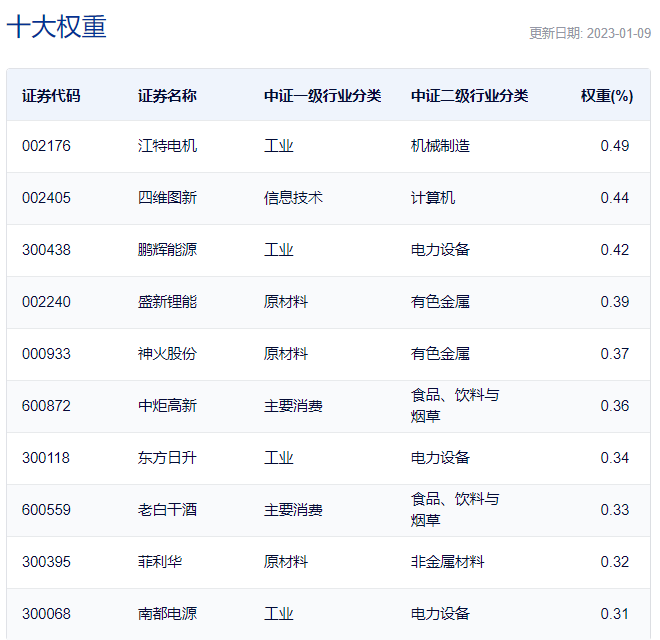This screenshot has height=640, width=660.
Task: Click weight value 0.36
Action: [615, 406]
